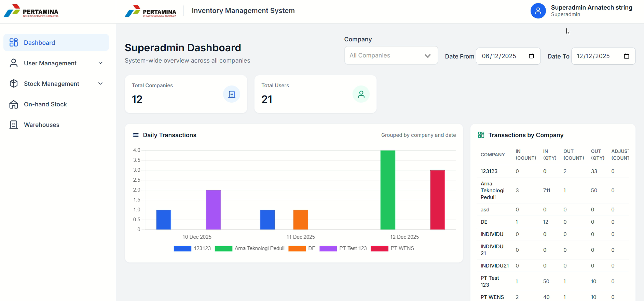Toggle the Arna Teknologi Peduli legend series
This screenshot has height=301, width=644.
coord(250,248)
